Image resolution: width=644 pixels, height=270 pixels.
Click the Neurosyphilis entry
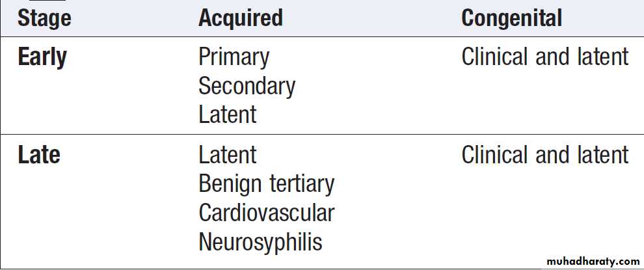click(x=260, y=242)
